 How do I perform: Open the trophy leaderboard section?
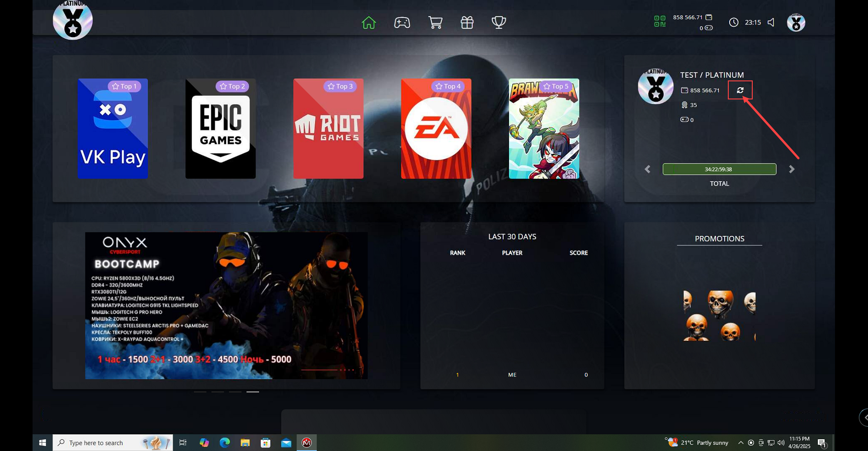[499, 23]
